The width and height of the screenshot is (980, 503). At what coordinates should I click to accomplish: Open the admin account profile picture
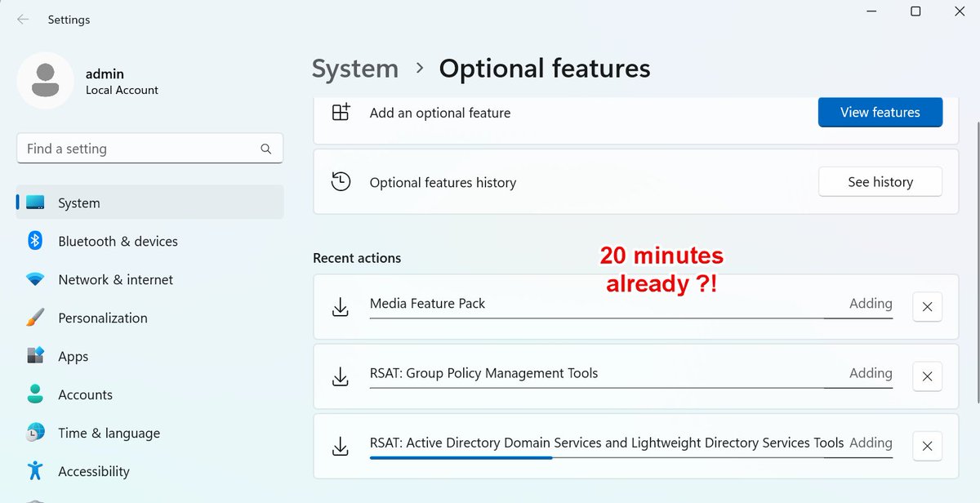click(x=46, y=81)
